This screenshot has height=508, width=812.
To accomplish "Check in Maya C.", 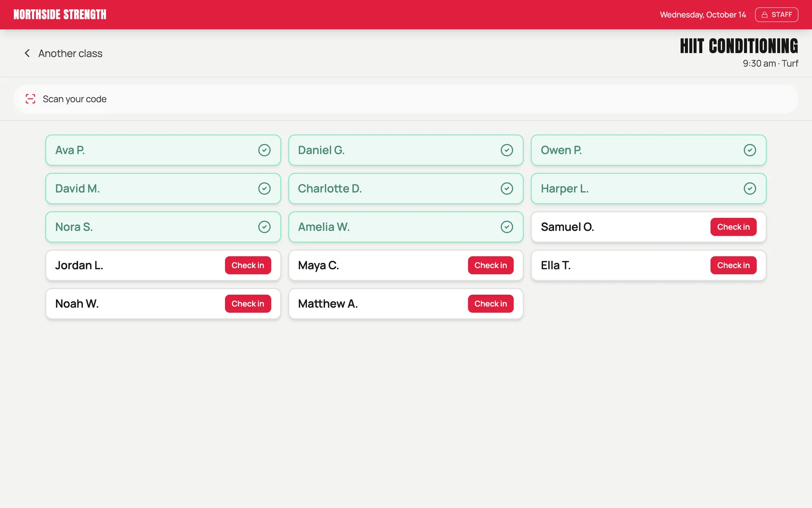I will coord(491,265).
